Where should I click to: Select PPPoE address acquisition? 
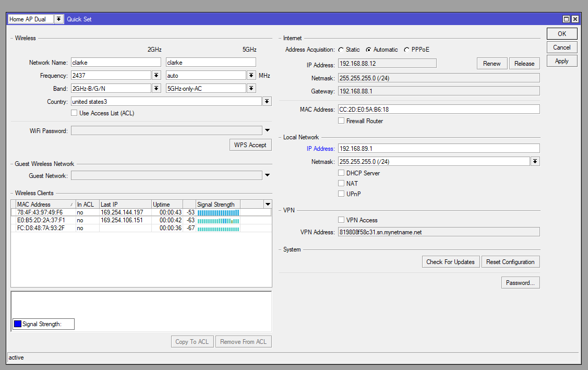click(406, 50)
